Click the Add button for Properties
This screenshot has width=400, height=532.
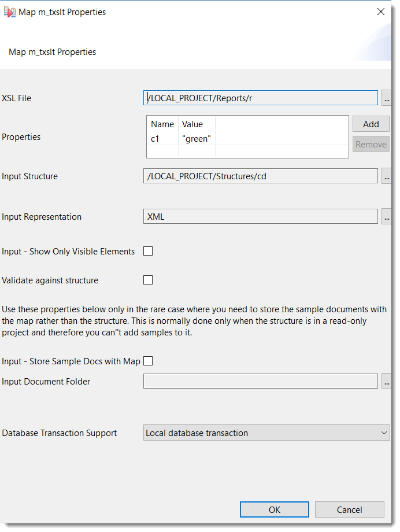click(371, 124)
